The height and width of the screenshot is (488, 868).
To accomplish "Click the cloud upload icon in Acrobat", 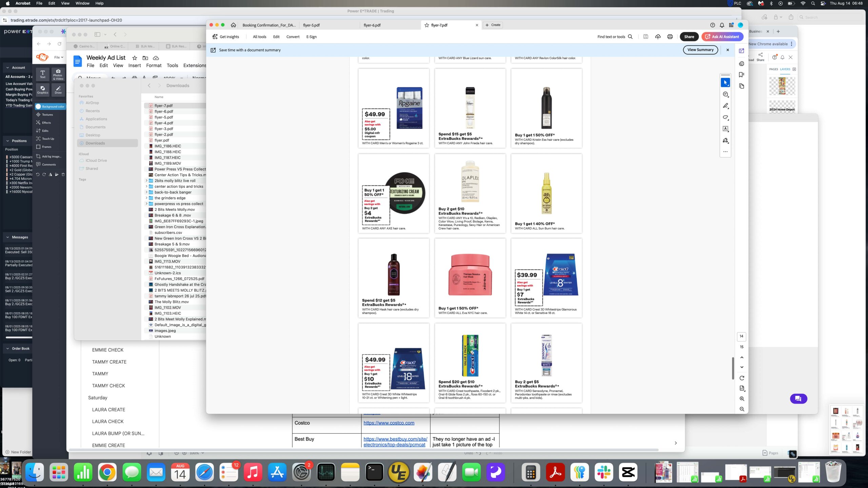I will click(658, 37).
